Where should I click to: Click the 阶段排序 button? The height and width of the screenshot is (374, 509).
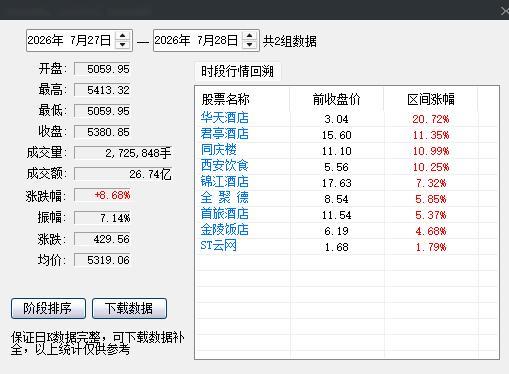(48, 308)
